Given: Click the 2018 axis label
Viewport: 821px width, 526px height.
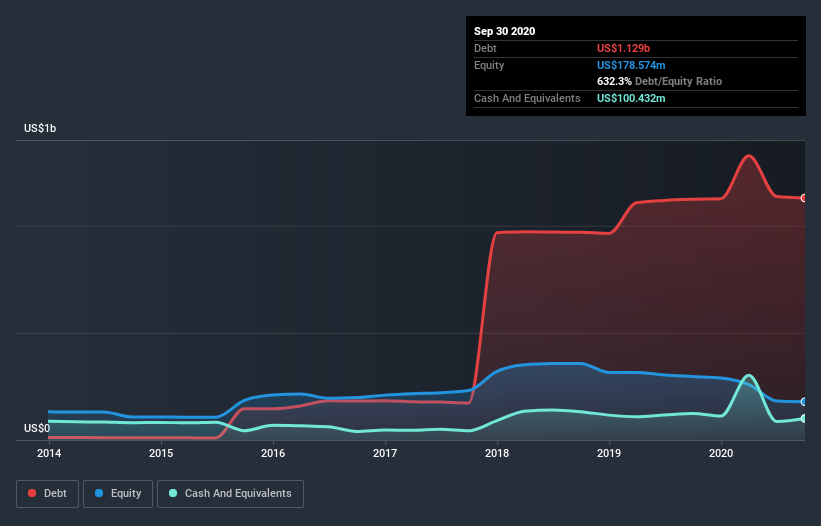Looking at the screenshot, I should tap(497, 453).
